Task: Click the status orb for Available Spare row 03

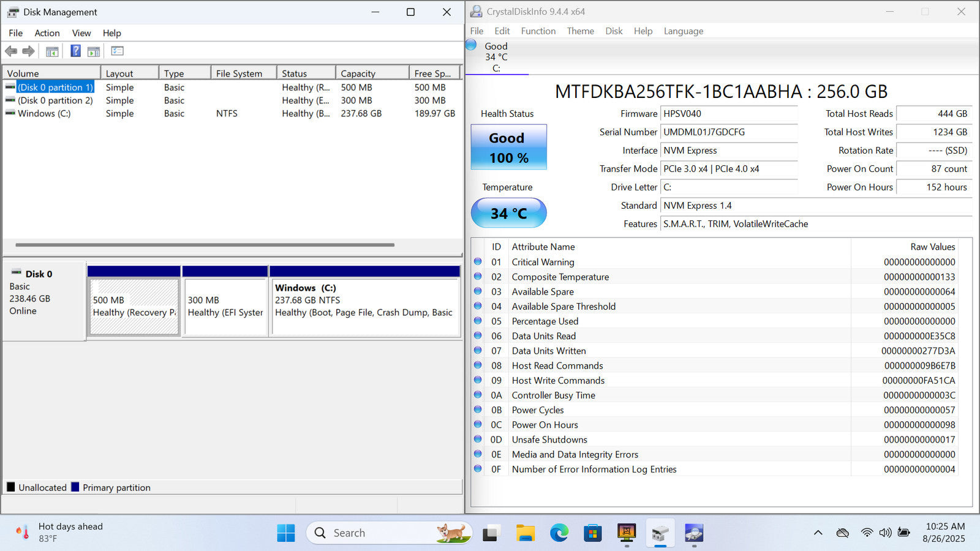Action: (x=478, y=291)
